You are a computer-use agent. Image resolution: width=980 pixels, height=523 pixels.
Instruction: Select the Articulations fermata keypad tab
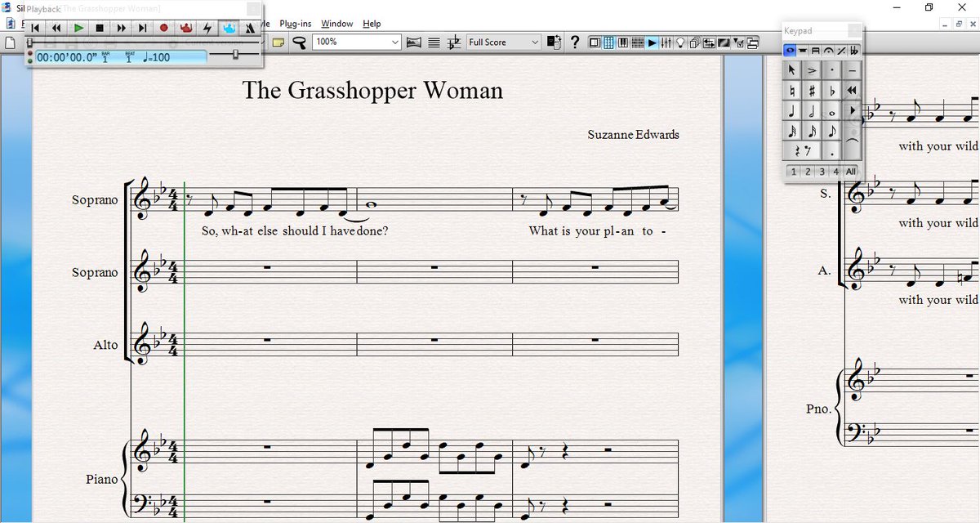click(x=828, y=51)
